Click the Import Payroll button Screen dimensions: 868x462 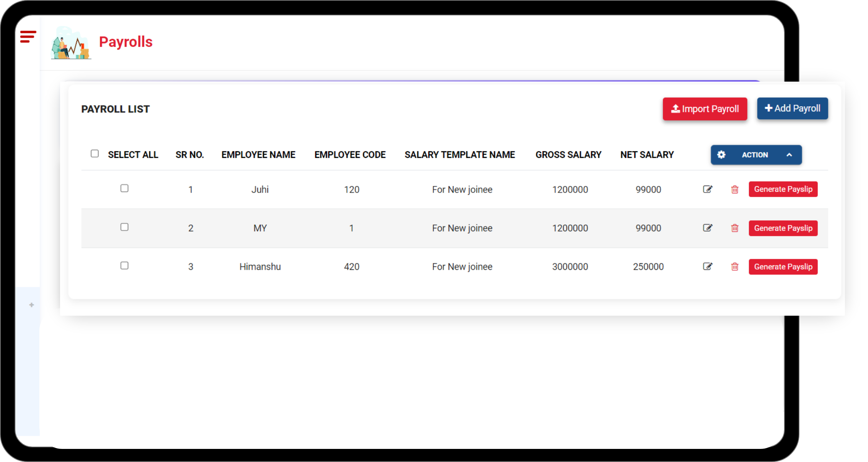(705, 109)
